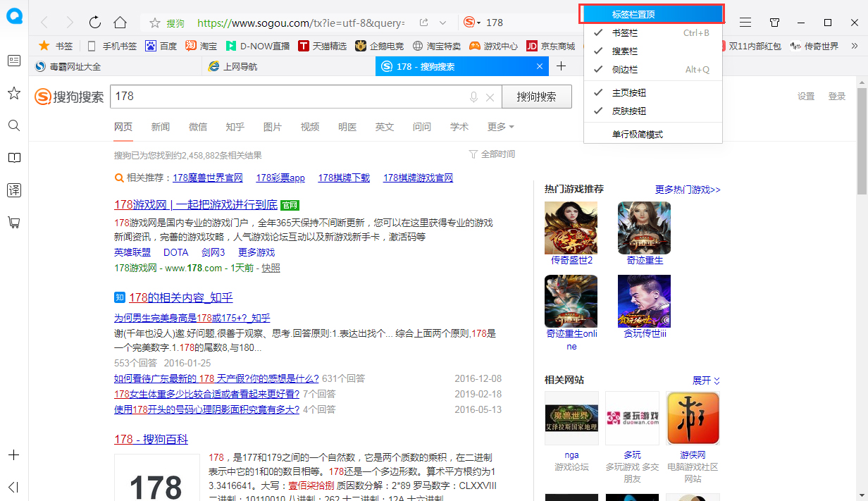Open search from the left sidebar magnifier
This screenshot has height=501, width=868.
(13, 125)
